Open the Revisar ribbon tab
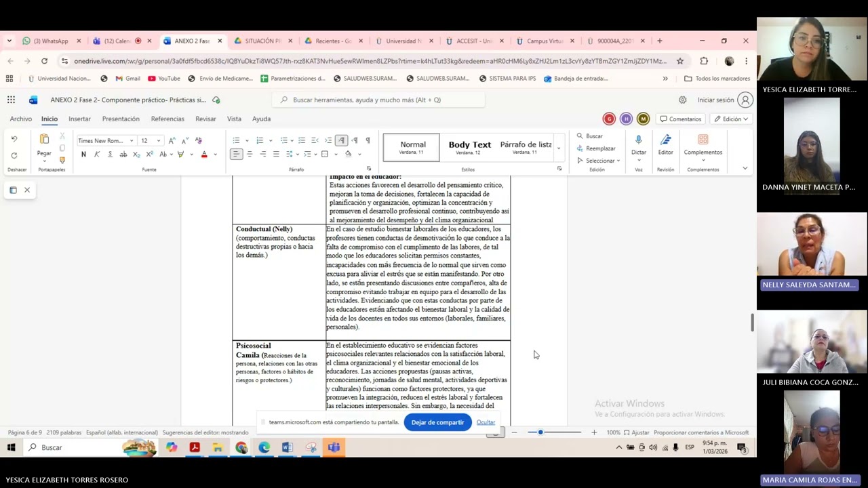This screenshot has width=868, height=488. pyautogui.click(x=205, y=119)
